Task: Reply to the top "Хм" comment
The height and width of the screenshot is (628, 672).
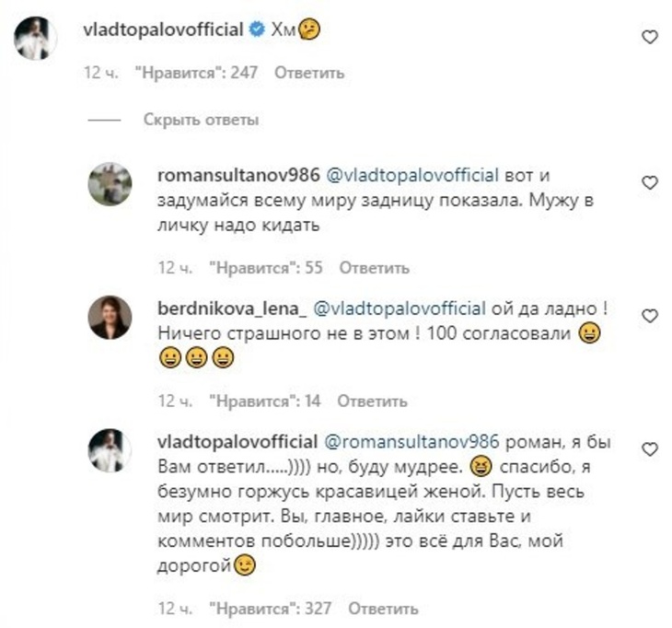Action: click(309, 73)
